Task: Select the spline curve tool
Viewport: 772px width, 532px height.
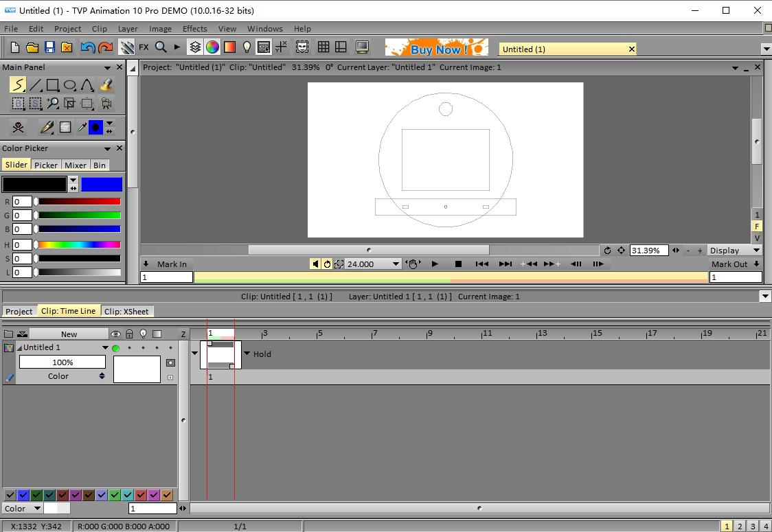Action: (x=87, y=85)
